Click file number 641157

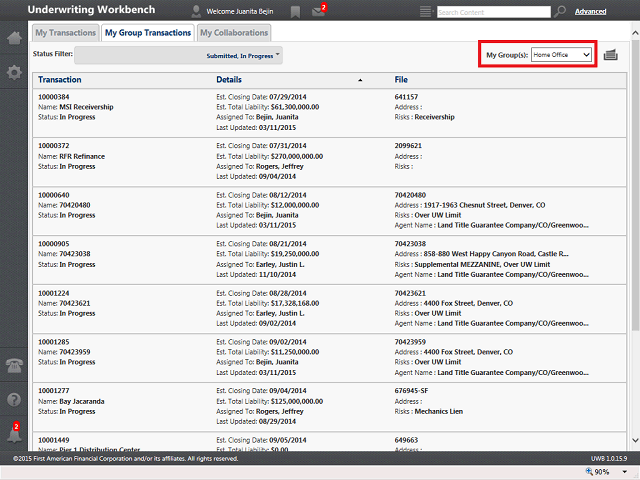click(406, 97)
